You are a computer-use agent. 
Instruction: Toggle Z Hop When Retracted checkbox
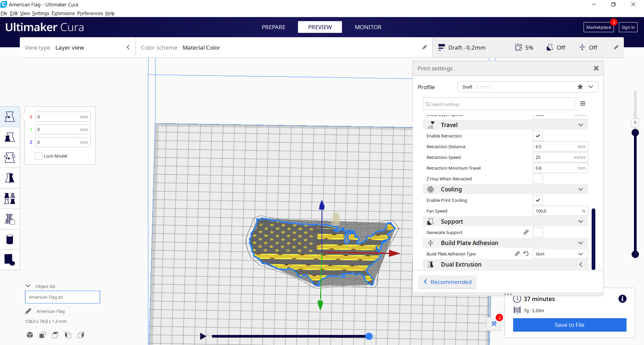[x=538, y=179]
